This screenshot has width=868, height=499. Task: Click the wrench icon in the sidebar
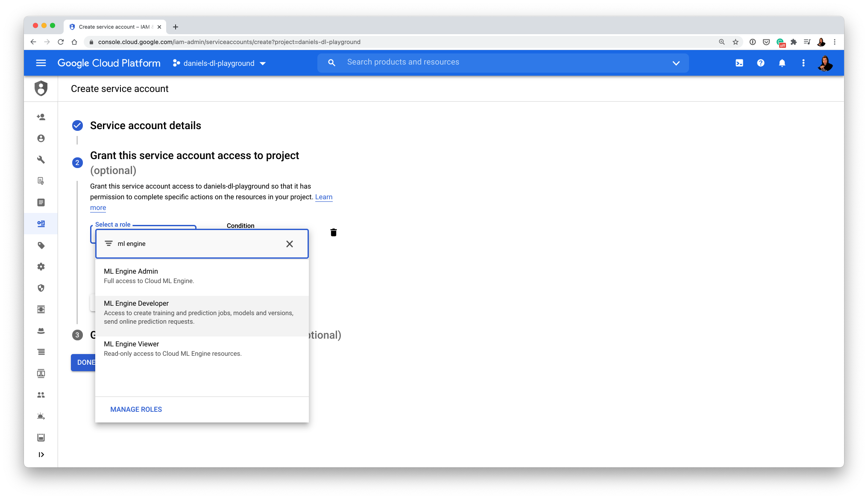pyautogui.click(x=41, y=159)
